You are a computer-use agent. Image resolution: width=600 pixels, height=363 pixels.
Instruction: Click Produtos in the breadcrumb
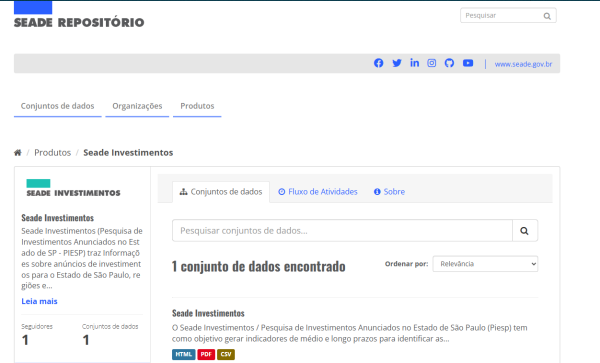52,153
